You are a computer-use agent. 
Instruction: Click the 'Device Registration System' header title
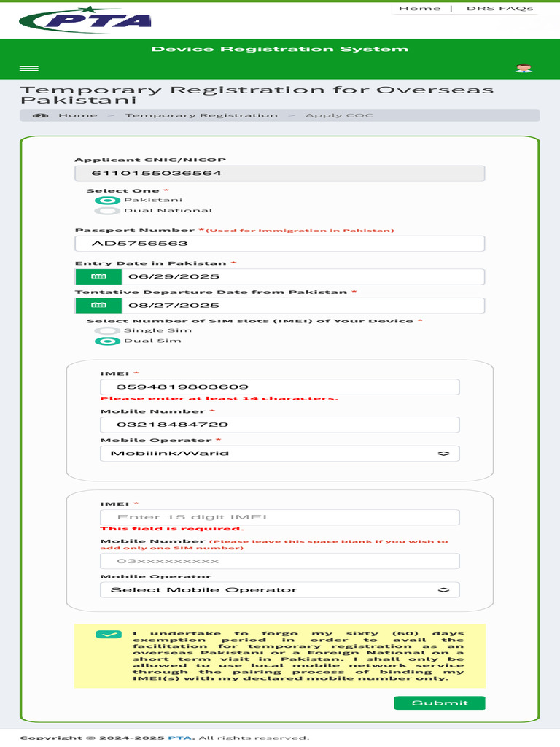tap(280, 49)
